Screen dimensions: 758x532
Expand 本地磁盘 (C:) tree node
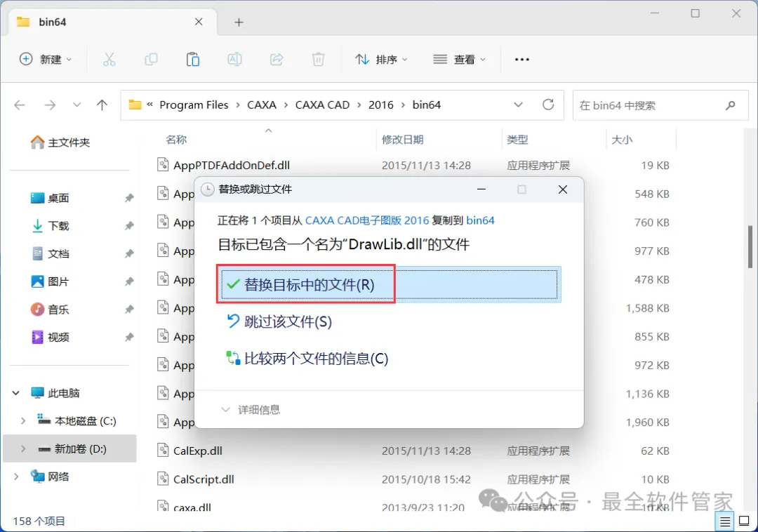[x=22, y=421]
